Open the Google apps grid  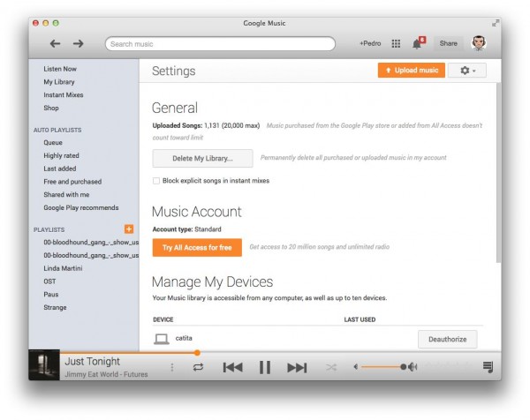(x=396, y=43)
